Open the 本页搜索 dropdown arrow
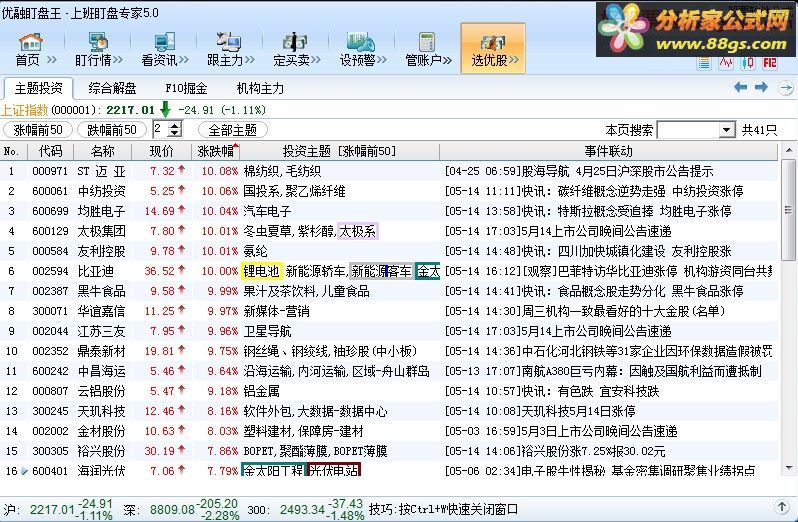 [727, 130]
